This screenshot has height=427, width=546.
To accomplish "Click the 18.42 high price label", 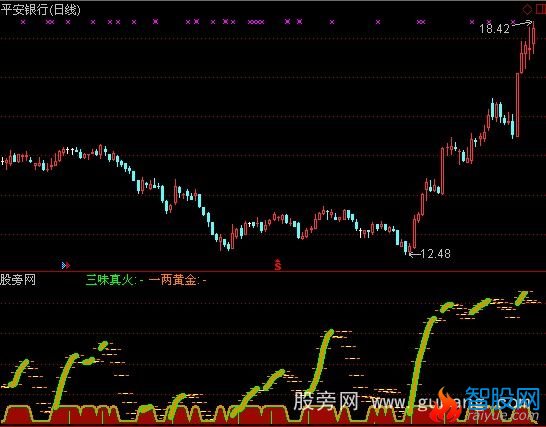I will pos(494,29).
